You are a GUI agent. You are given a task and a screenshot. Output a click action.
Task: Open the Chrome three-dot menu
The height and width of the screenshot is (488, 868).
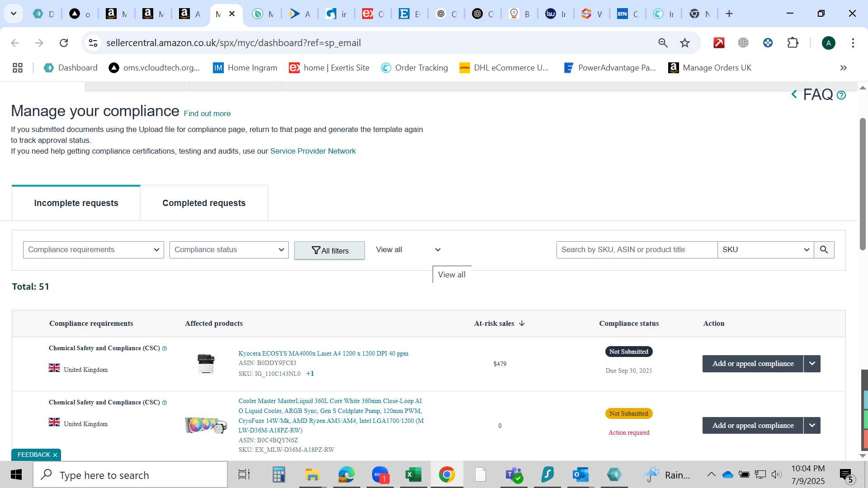[x=853, y=43]
